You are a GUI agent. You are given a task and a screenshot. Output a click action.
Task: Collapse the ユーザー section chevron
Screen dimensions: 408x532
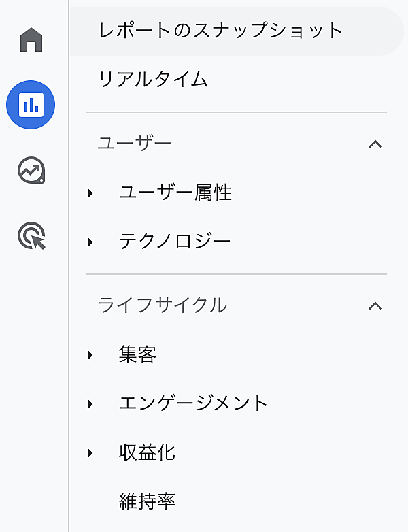tap(375, 144)
